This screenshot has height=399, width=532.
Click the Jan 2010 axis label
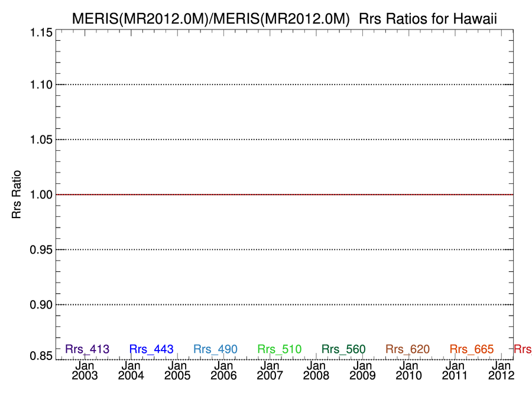(409, 371)
